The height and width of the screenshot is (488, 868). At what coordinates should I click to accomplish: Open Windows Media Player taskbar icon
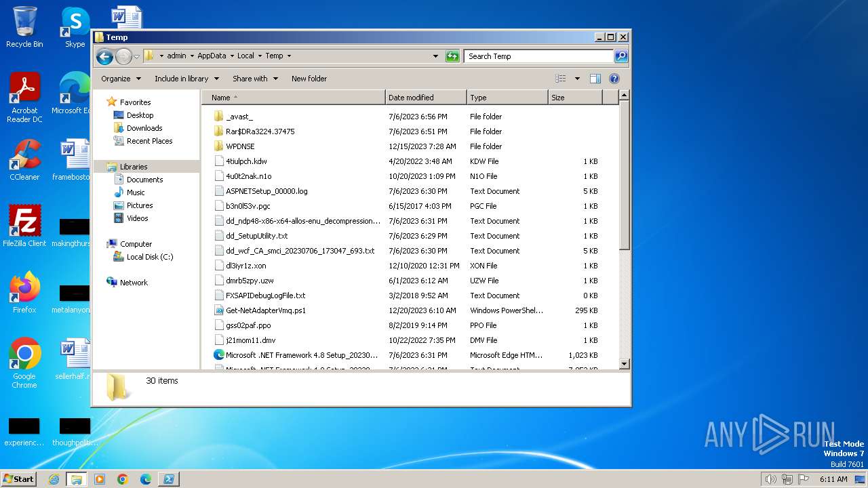pos(100,479)
